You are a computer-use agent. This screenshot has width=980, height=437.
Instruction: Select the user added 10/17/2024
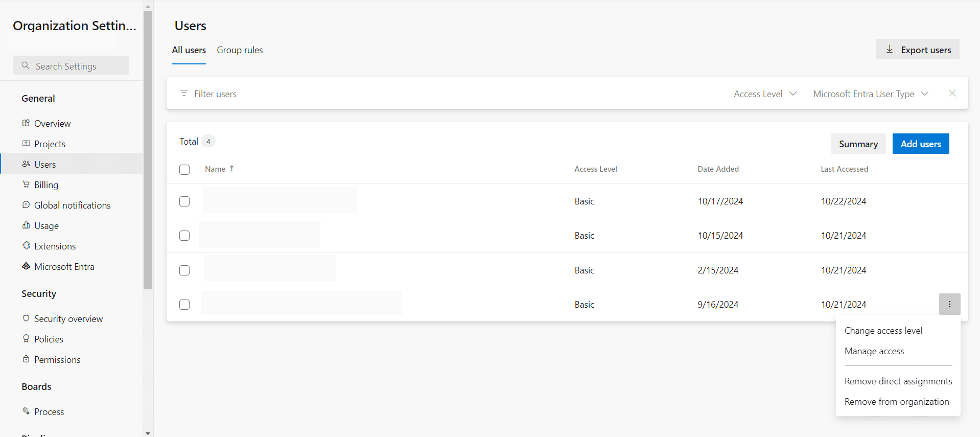coord(184,201)
